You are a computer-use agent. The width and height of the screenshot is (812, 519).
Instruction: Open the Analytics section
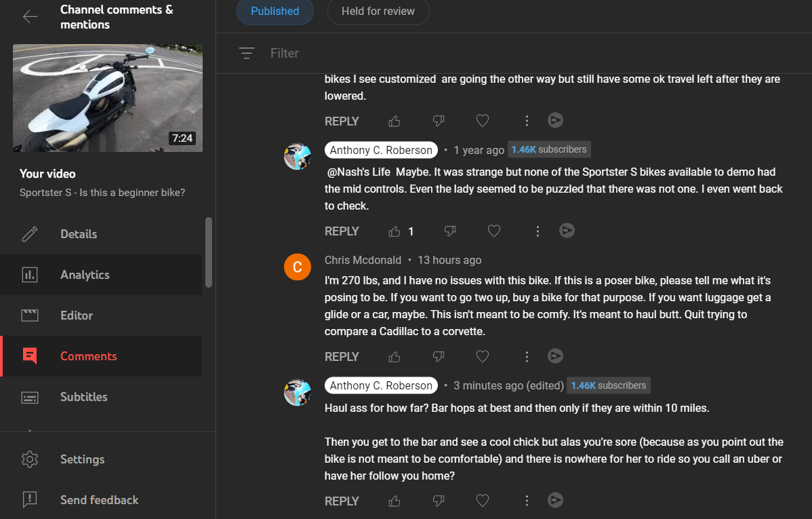85,275
